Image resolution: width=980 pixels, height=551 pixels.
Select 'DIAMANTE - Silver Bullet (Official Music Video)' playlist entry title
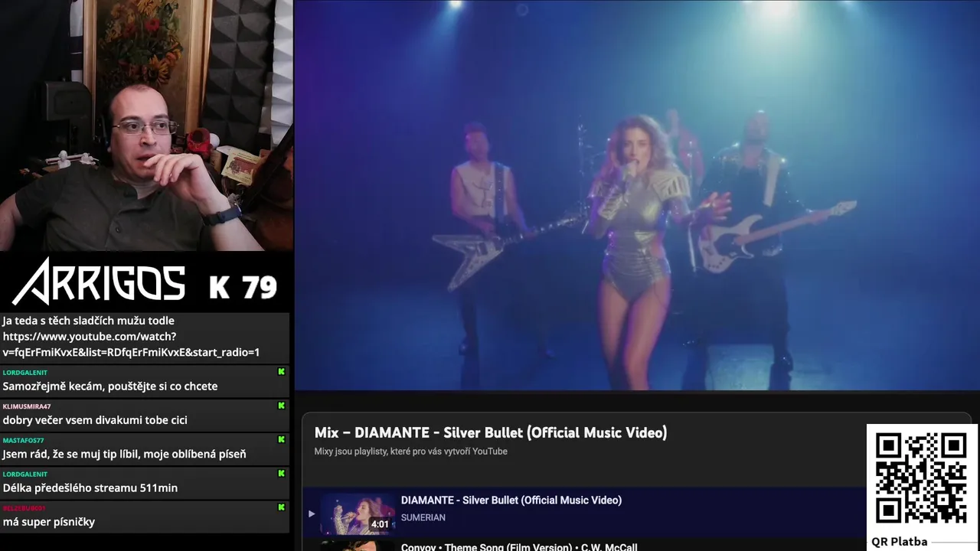point(511,500)
